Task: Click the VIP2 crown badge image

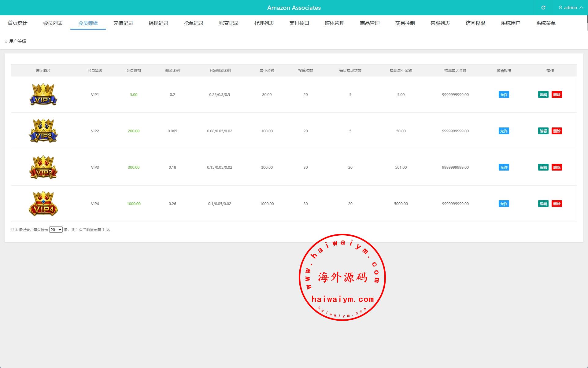Action: point(43,131)
